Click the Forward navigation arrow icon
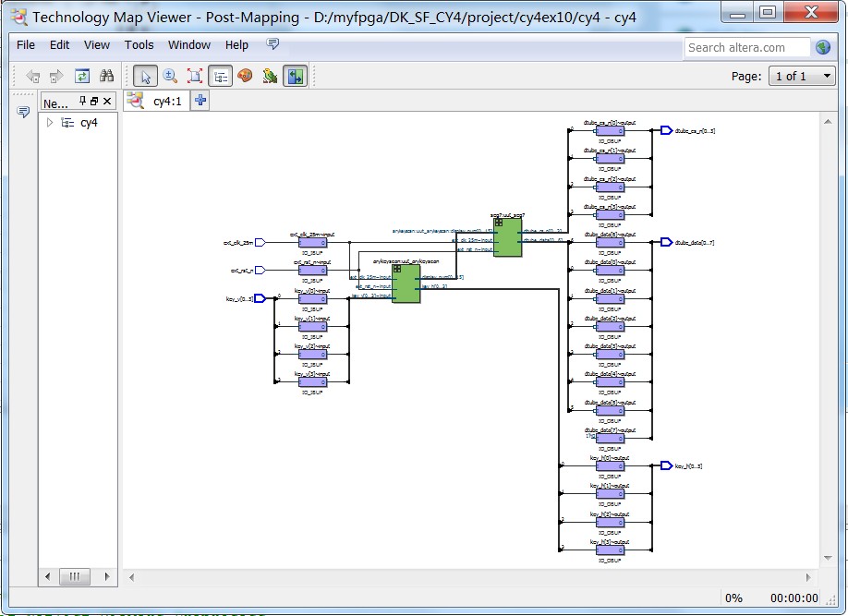This screenshot has height=616, width=848. coord(56,77)
